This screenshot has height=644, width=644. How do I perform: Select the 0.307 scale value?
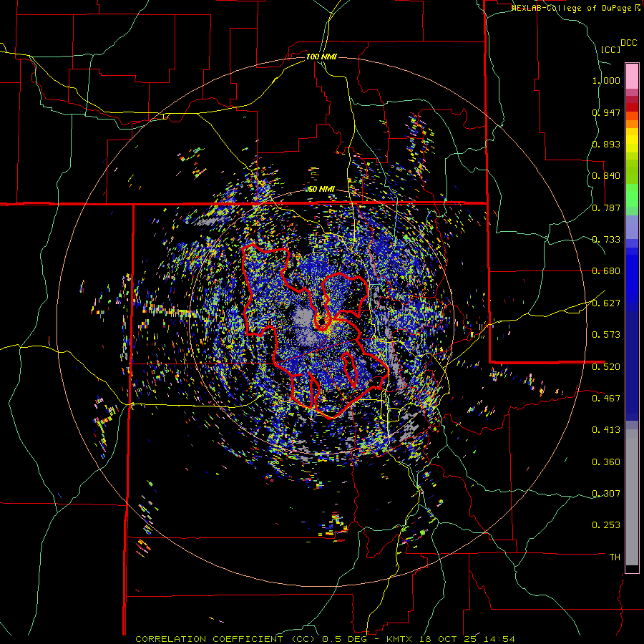coord(606,494)
